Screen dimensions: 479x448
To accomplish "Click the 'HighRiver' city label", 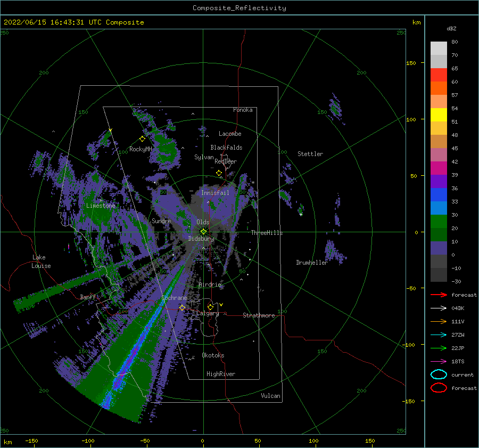I will point(221,374).
